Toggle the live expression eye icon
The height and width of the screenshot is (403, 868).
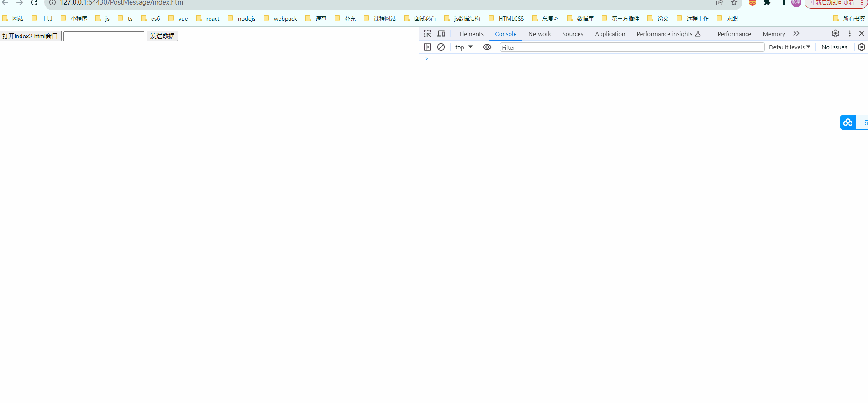coord(487,47)
